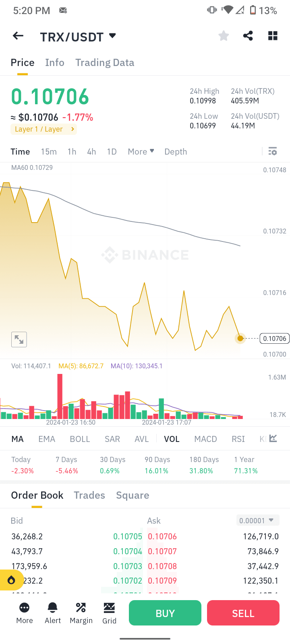
Task: Open the Layer 1 / Layer tag link
Action: coord(43,129)
